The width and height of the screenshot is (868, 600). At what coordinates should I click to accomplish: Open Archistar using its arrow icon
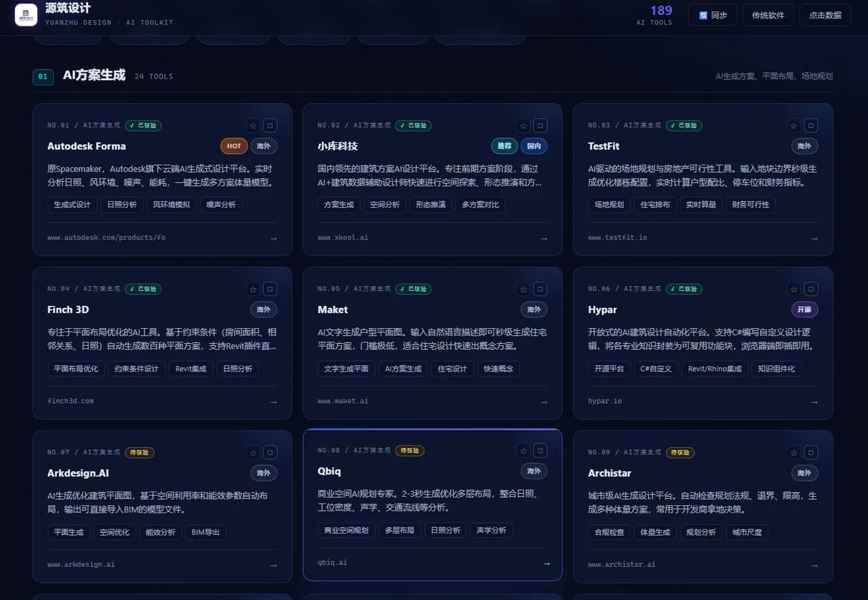point(814,565)
